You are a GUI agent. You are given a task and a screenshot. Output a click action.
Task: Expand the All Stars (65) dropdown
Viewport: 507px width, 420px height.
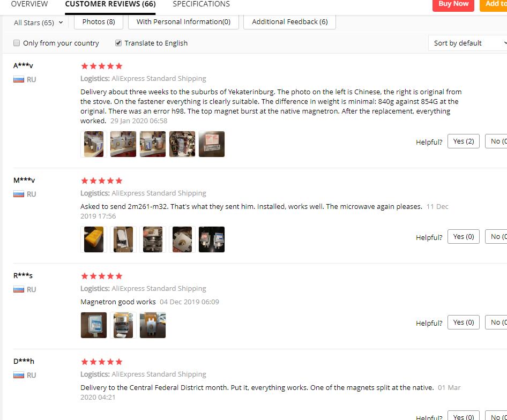point(38,22)
